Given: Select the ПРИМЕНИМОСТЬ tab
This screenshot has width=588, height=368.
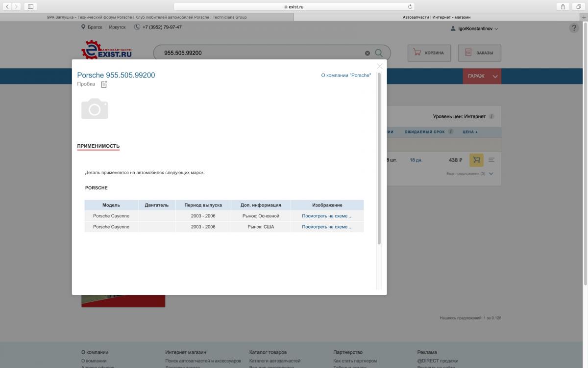Looking at the screenshot, I should (x=98, y=146).
